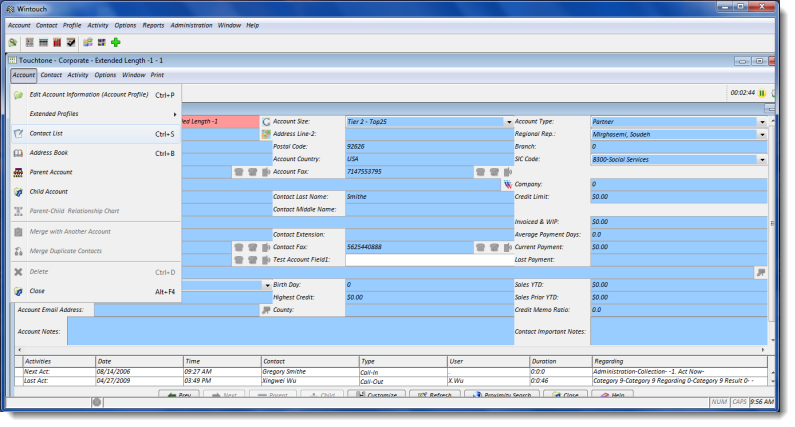Image resolution: width=795 pixels, height=427 pixels.
Task: Select Contact List from Account menu
Action: pos(96,134)
